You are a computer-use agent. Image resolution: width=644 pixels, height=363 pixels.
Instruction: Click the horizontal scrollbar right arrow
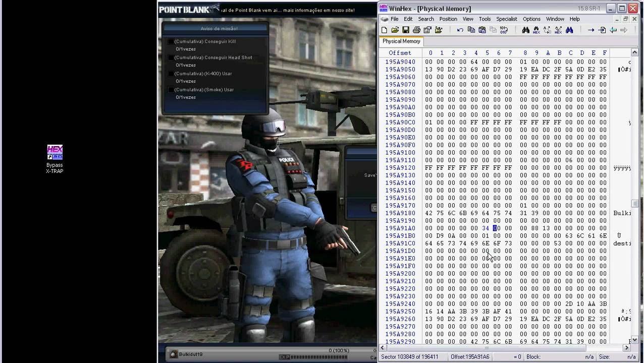pyautogui.click(x=627, y=347)
